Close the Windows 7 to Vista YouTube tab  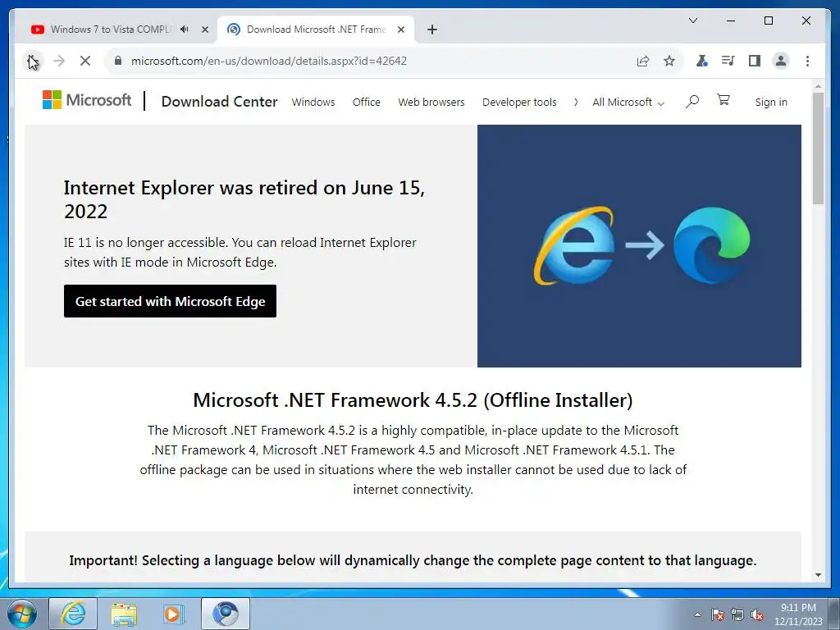coord(204,30)
